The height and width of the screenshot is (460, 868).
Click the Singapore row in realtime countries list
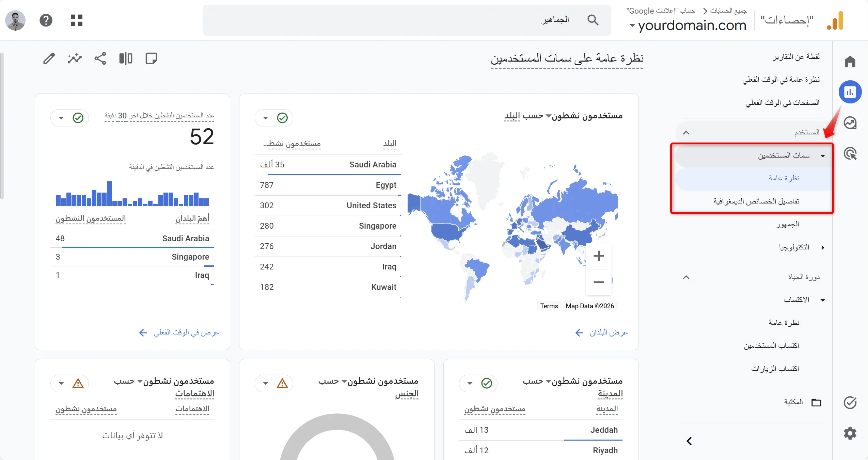132,257
